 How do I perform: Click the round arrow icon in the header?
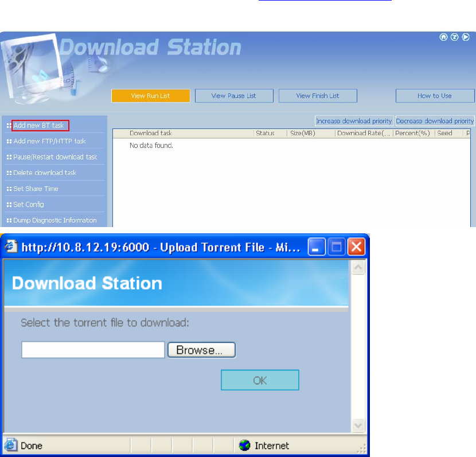[x=466, y=37]
